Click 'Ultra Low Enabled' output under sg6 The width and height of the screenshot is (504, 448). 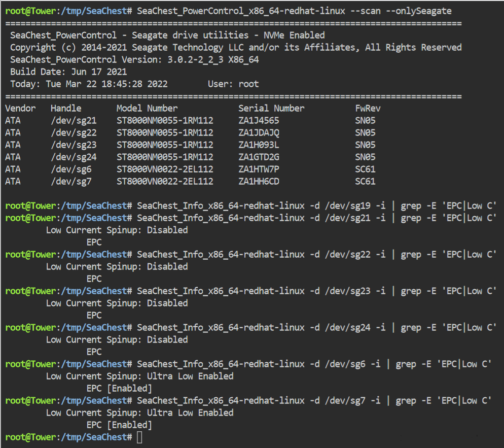[x=190, y=376]
